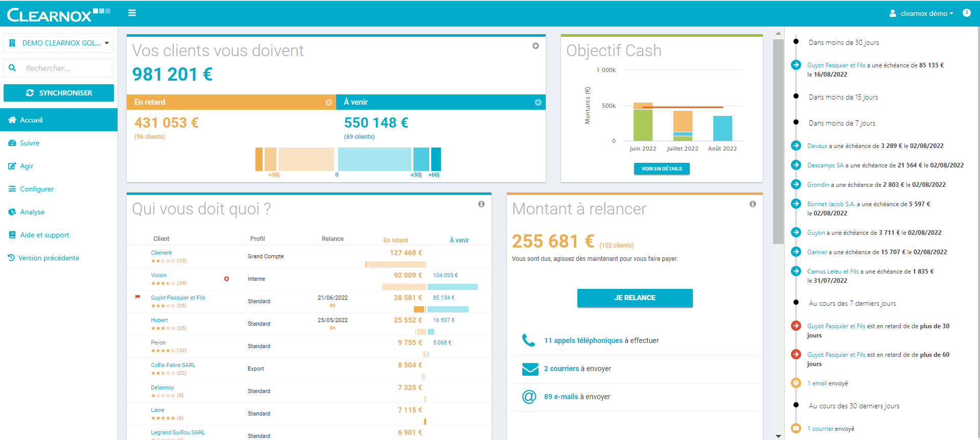Open Descamps SA link in timeline
The width and height of the screenshot is (980, 440).
pyautogui.click(x=825, y=165)
